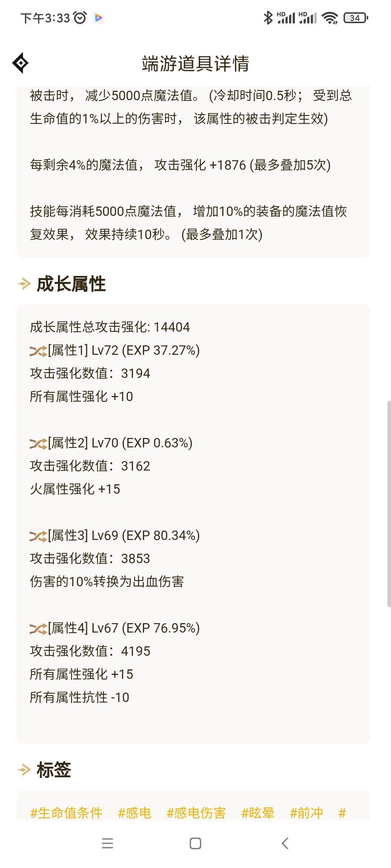Tap shuffle icon beside 属性3 Lv69
The image size is (391, 868).
[38, 536]
